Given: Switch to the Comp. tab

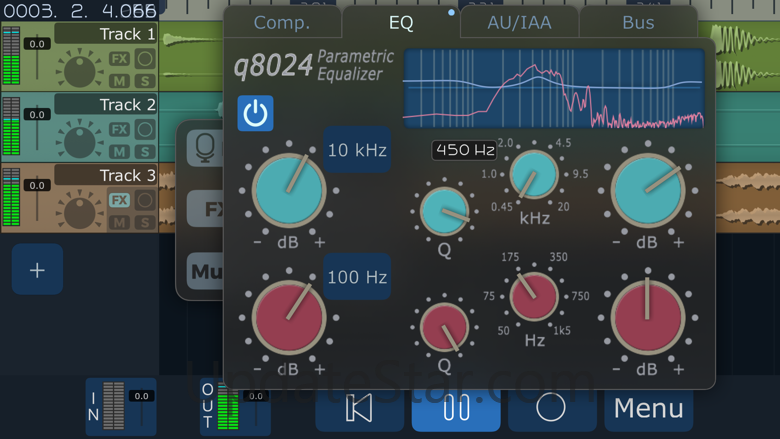Looking at the screenshot, I should (x=282, y=22).
